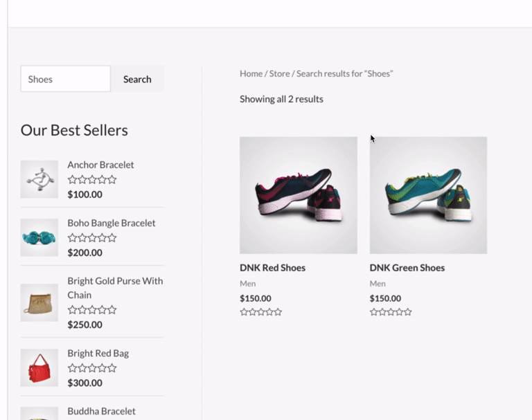Open the DNK Red Shoes product image
Viewport: 532px width, 420px height.
299,195
